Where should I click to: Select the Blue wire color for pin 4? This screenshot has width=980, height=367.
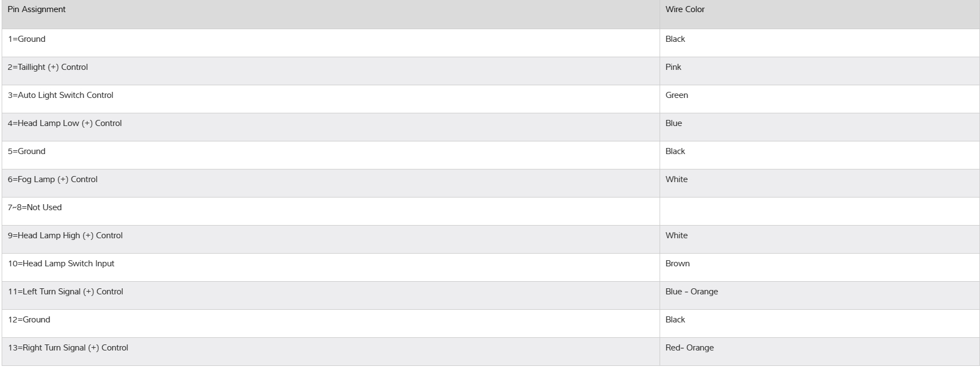coord(673,123)
